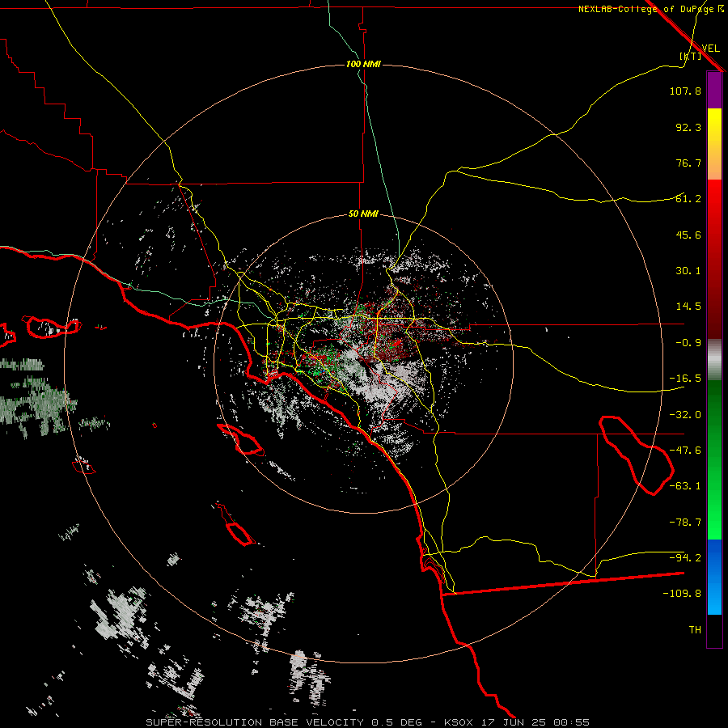Click the 76.7 legend value
This screenshot has width=728, height=728.
[x=688, y=163]
